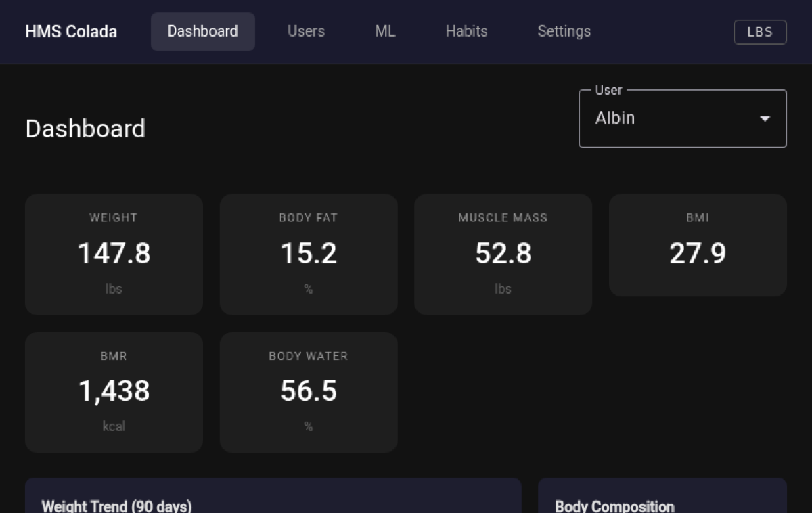Click the Weight Trend (90 days) heading
Viewport: 812px width, 513px height.
tap(117, 506)
